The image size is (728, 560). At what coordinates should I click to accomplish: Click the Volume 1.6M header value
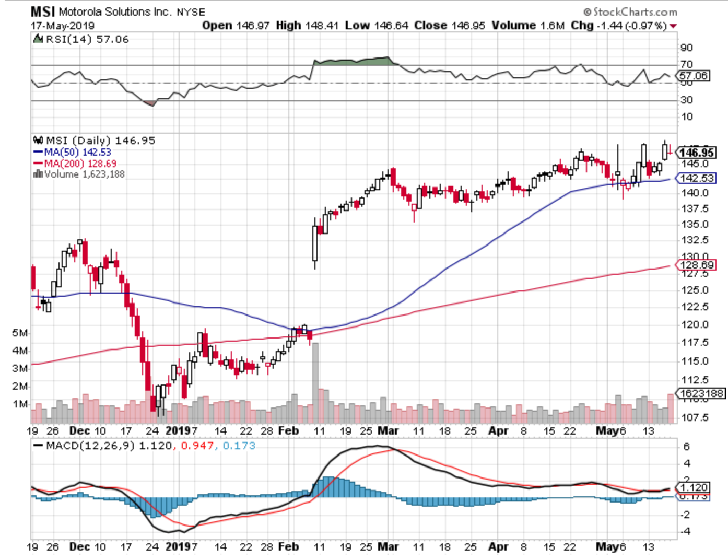tap(528, 26)
